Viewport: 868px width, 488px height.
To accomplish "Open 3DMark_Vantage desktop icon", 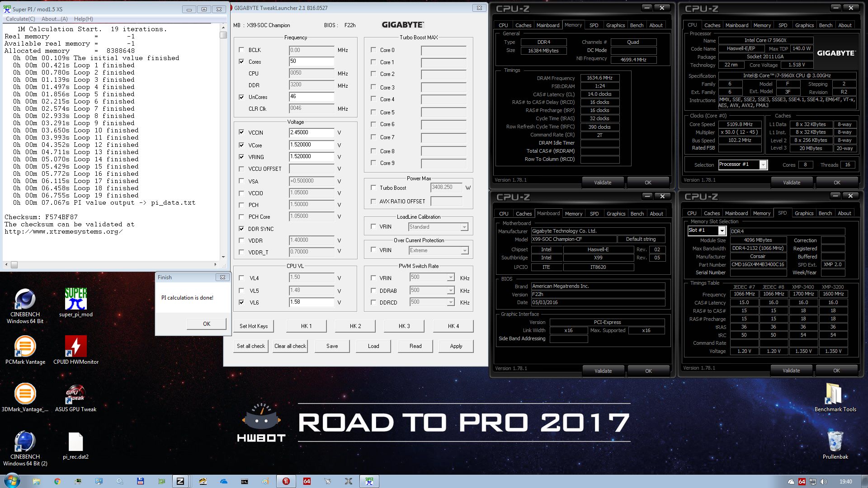I will pos(25,398).
